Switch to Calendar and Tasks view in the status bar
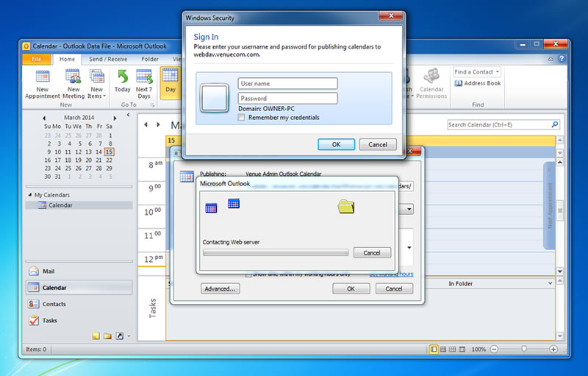The width and height of the screenshot is (588, 376). pos(443,349)
